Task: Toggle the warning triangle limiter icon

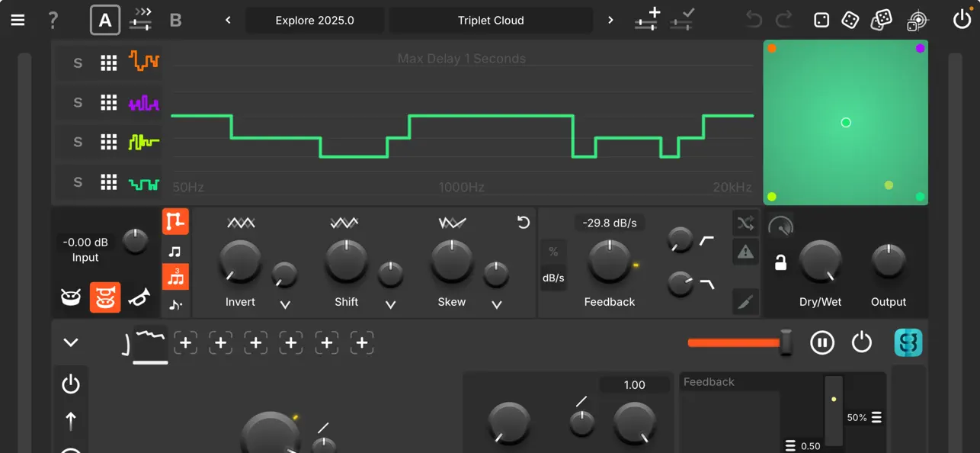Action: click(745, 251)
